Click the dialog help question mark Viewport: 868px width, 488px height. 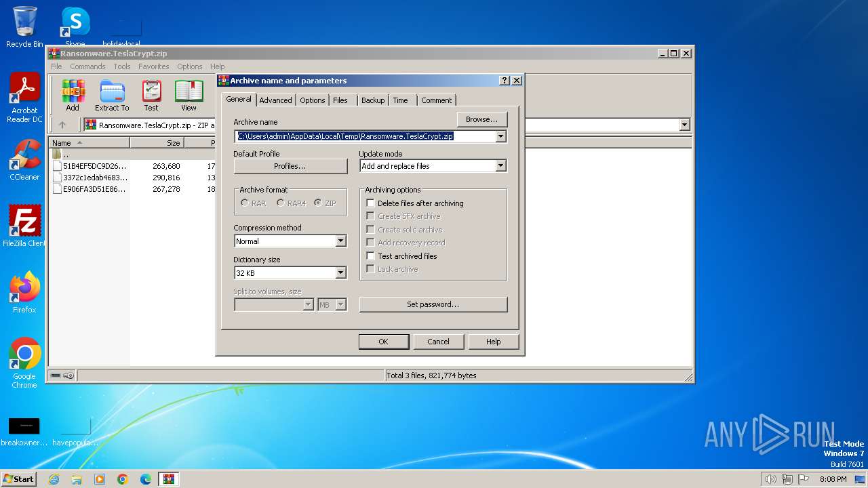point(504,80)
